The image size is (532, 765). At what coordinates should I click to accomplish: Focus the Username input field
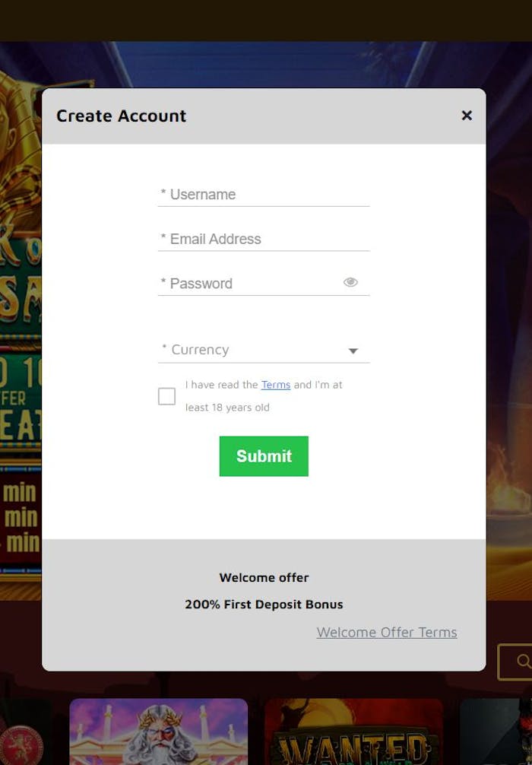(x=263, y=195)
